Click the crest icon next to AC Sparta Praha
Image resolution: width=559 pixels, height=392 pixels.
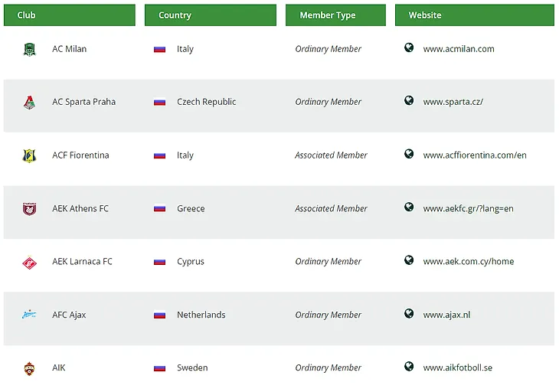tap(30, 103)
